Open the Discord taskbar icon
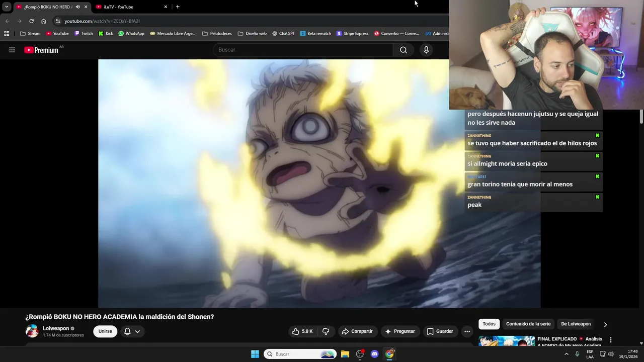 click(x=374, y=354)
